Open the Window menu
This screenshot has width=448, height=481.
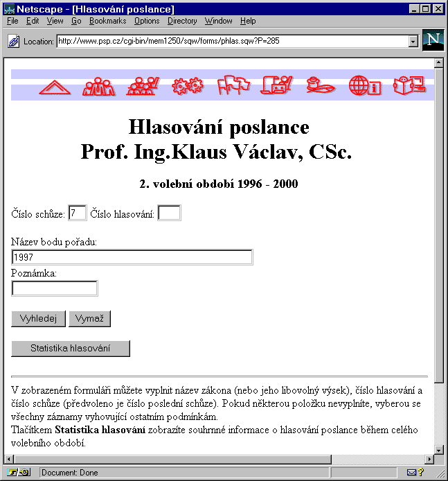[x=219, y=21]
